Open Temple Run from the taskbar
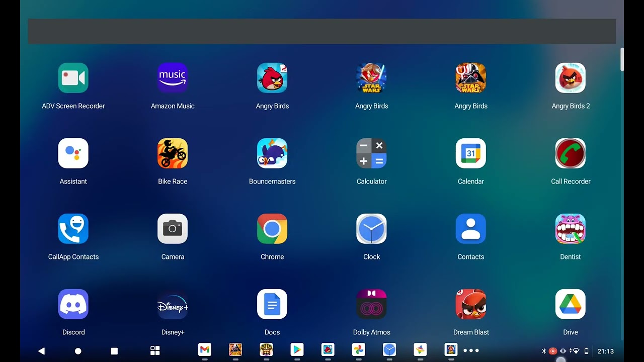The height and width of the screenshot is (362, 644). tap(266, 349)
